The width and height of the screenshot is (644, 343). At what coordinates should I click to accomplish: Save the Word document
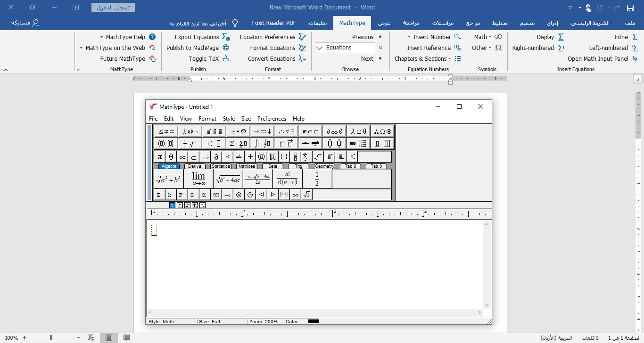[630, 8]
